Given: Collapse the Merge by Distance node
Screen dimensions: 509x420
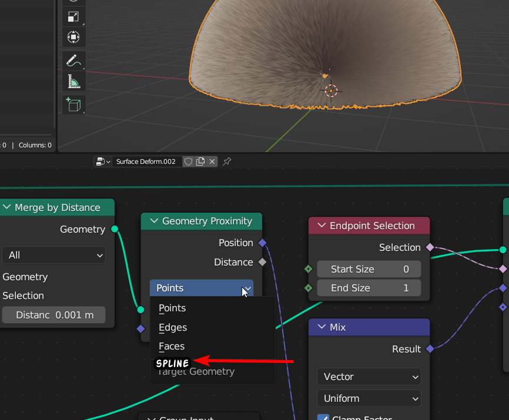Looking at the screenshot, I should coord(7,207).
